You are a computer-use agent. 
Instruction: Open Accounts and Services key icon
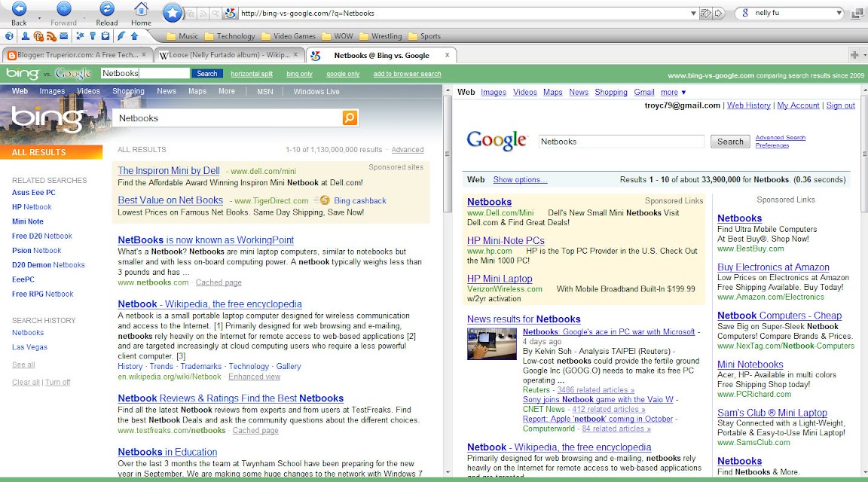(x=93, y=36)
